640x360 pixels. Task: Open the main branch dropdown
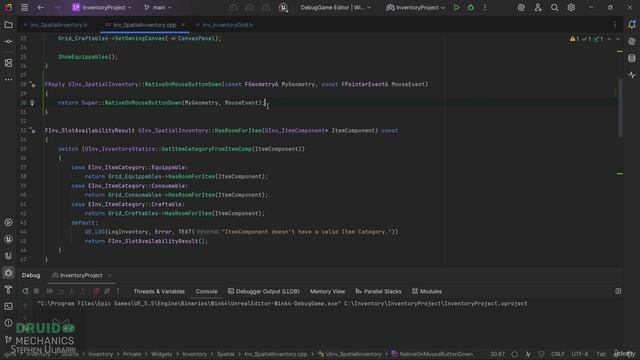point(158,7)
